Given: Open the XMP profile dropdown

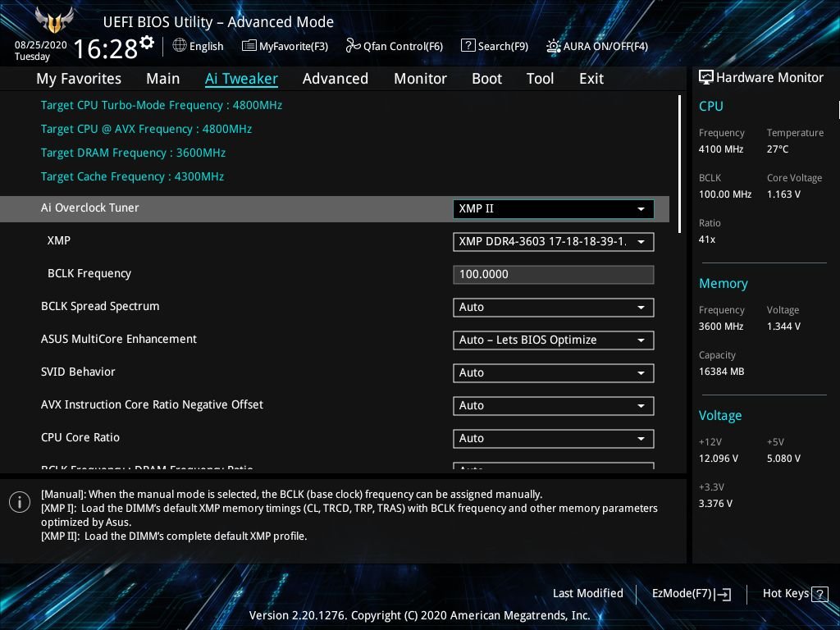Looking at the screenshot, I should 554,242.
